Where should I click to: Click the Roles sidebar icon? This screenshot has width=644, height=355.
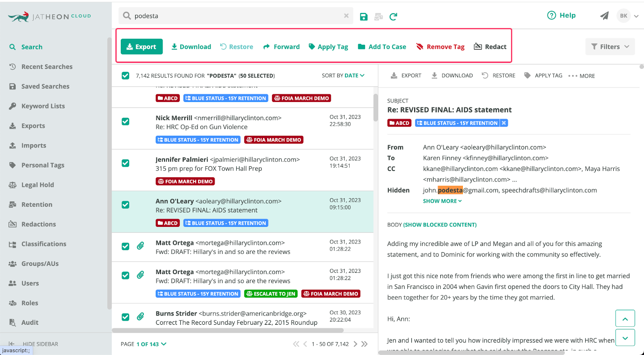coord(12,303)
